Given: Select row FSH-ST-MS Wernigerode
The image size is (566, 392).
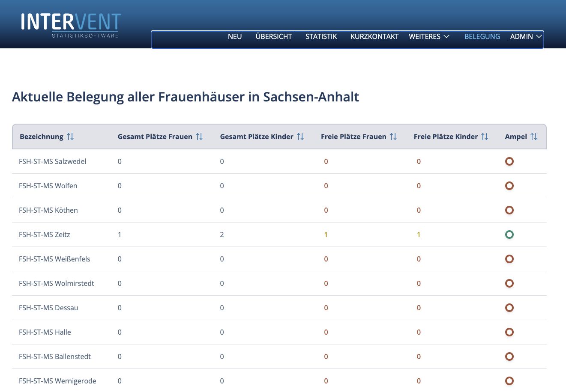Looking at the screenshot, I should tap(279, 381).
